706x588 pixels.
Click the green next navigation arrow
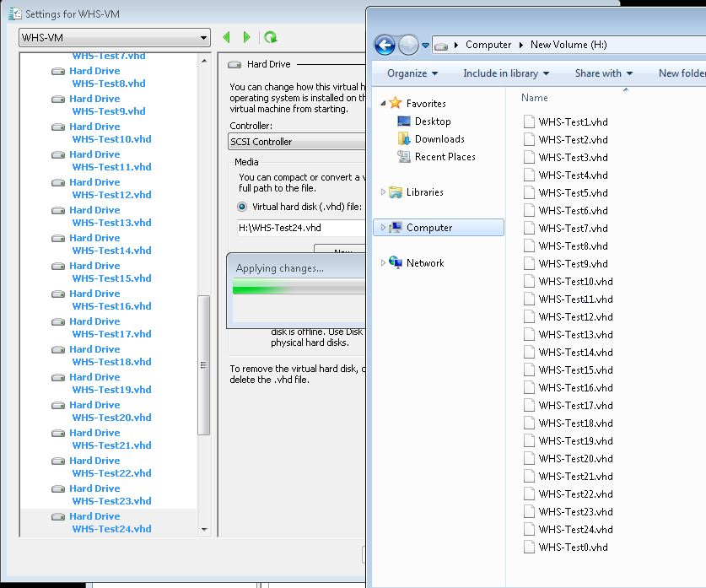click(246, 37)
